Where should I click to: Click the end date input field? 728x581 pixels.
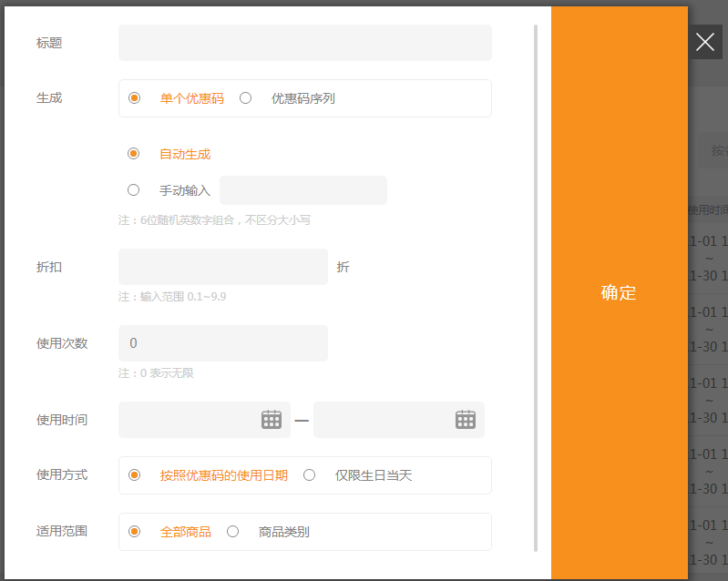coord(383,420)
